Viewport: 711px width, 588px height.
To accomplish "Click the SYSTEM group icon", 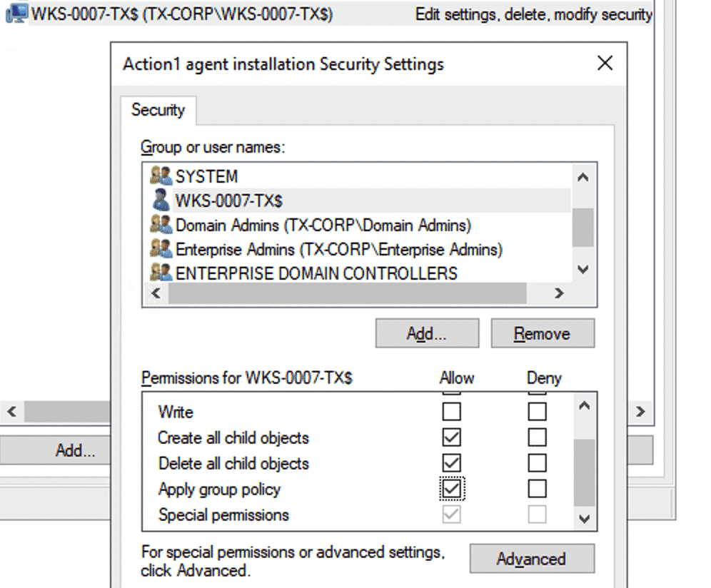I will click(161, 176).
